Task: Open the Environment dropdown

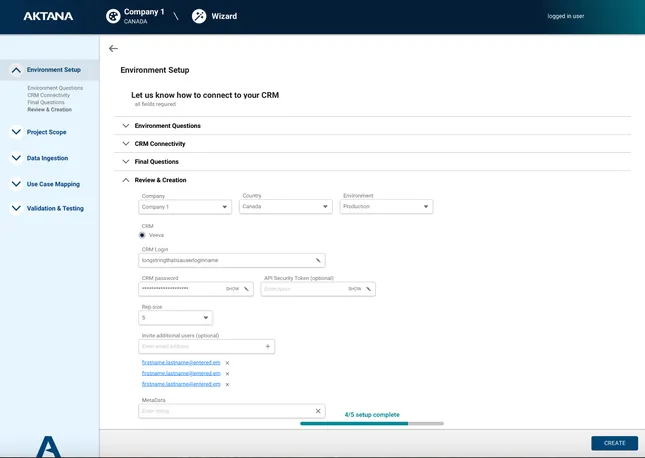Action: [x=386, y=206]
